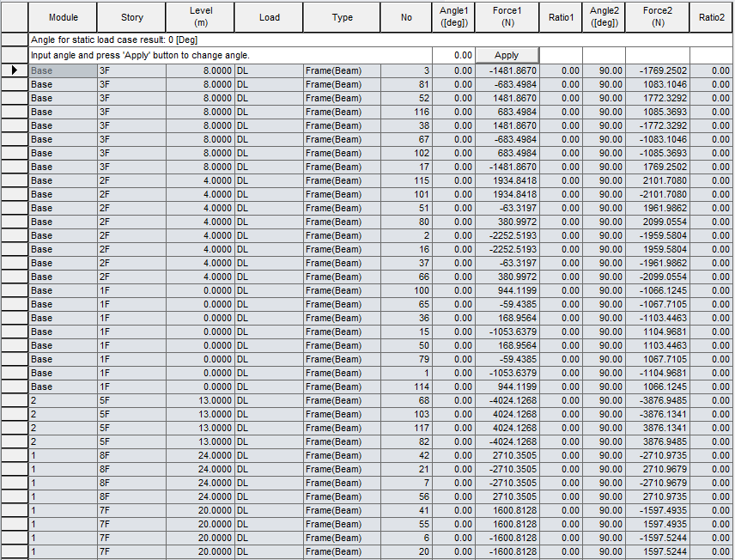Select the Base cell in the first data row

(64, 70)
